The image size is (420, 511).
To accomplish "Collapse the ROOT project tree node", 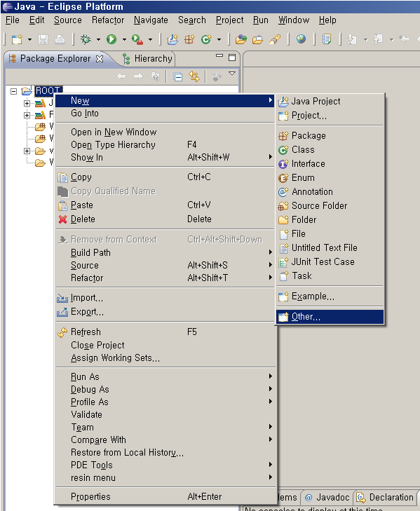I will click(x=14, y=91).
